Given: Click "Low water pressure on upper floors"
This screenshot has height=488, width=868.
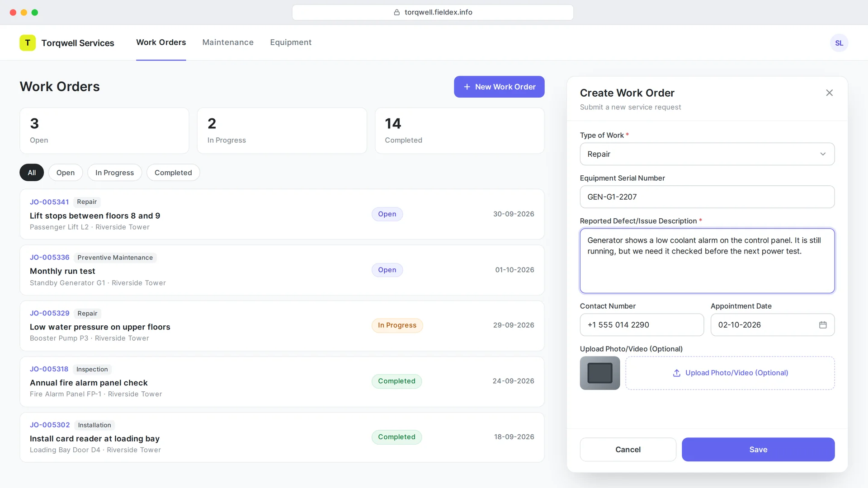Looking at the screenshot, I should coord(100,327).
